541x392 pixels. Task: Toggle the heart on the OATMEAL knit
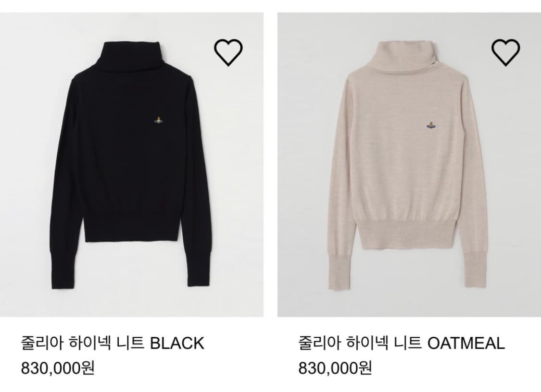pos(506,52)
